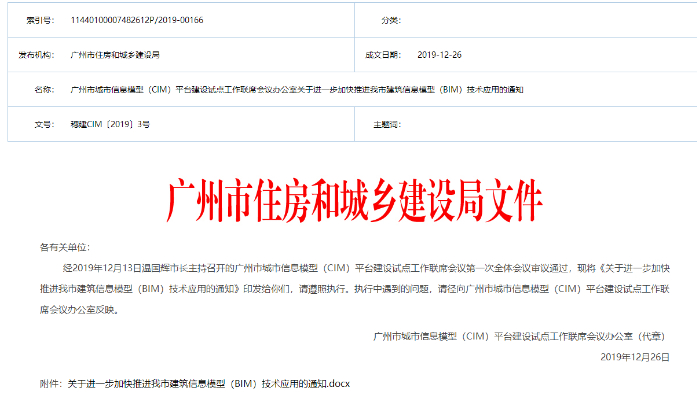This screenshot has height=401, width=697.
Task: Click the 名称 label
Action: (x=44, y=90)
